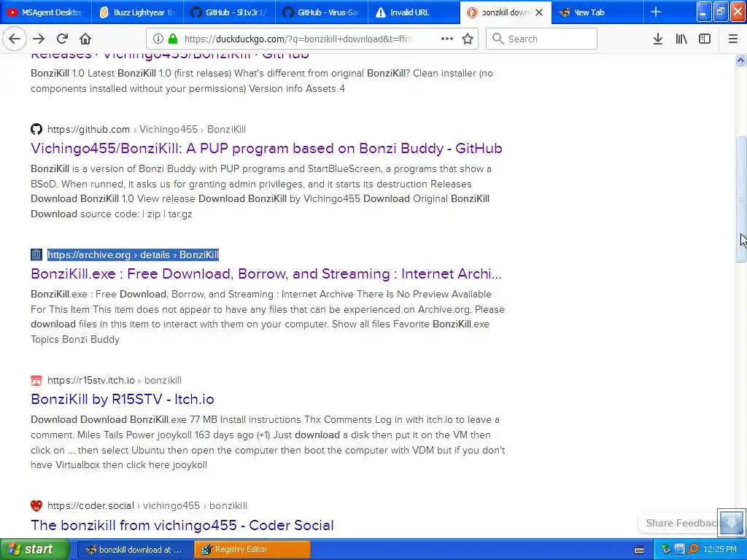The image size is (747, 560).
Task: Switch to the Buzz Lightyear tab
Action: (x=138, y=12)
